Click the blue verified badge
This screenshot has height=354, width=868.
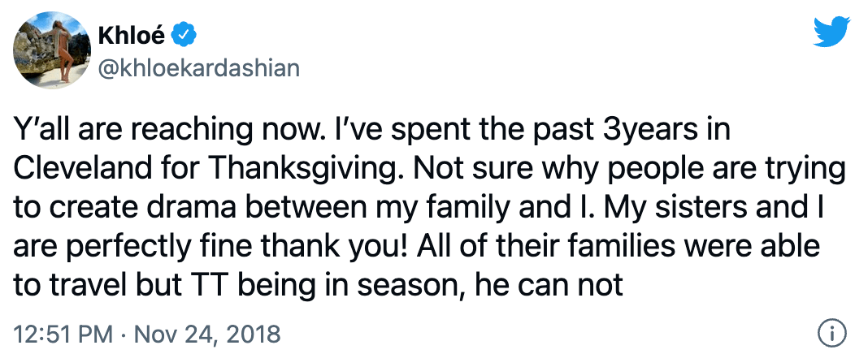pos(186,36)
